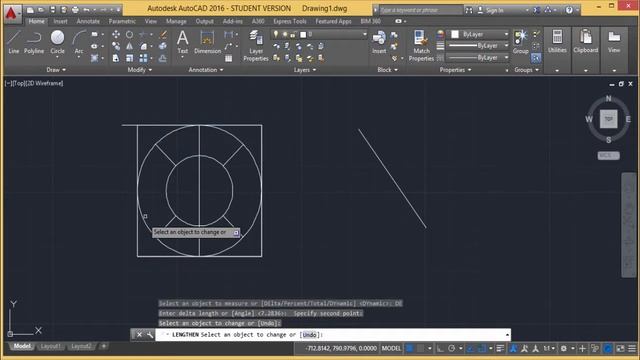The width and height of the screenshot is (640, 360).
Task: Click the search keyword input field
Action: pyautogui.click(x=421, y=10)
